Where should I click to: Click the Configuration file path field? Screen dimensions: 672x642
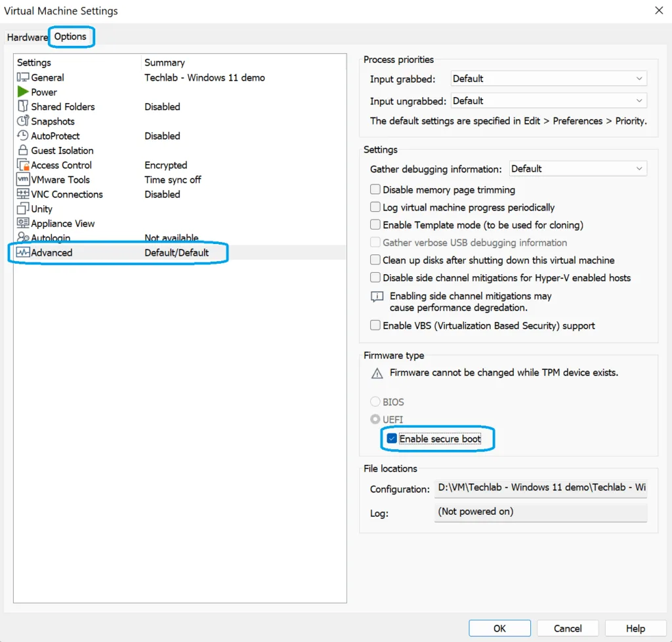(541, 488)
